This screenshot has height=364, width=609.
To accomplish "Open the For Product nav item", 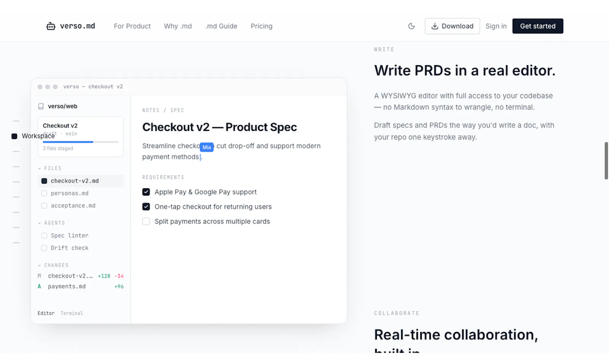I will click(x=132, y=26).
